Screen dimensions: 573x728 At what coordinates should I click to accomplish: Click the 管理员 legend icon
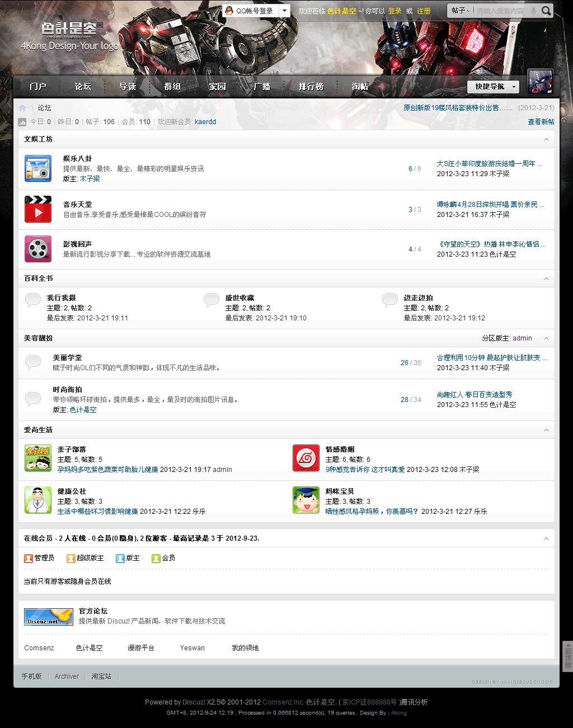tap(29, 558)
